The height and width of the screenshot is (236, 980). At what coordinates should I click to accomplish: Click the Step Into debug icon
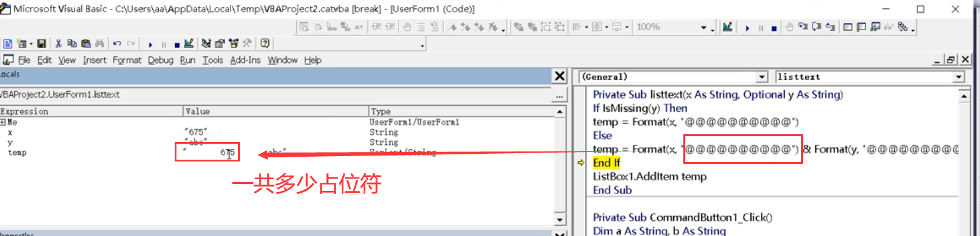(803, 27)
